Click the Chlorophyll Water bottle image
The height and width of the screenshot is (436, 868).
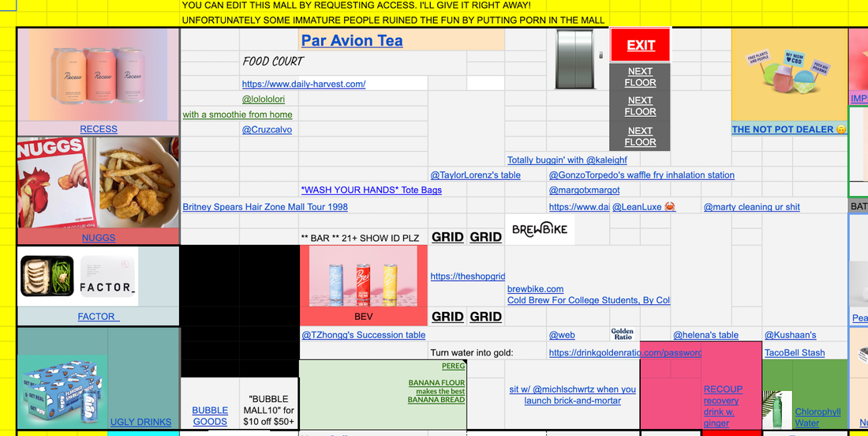pyautogui.click(x=777, y=410)
